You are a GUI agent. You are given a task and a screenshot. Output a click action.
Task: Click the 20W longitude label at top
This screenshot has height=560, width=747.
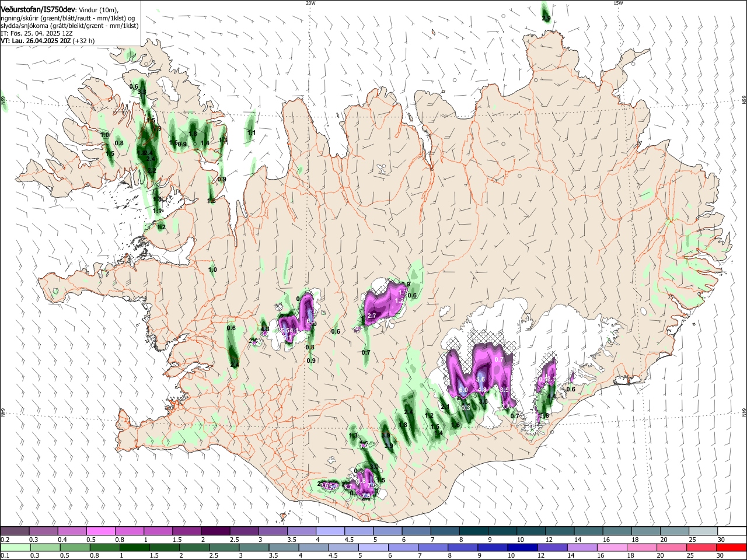tap(310, 3)
